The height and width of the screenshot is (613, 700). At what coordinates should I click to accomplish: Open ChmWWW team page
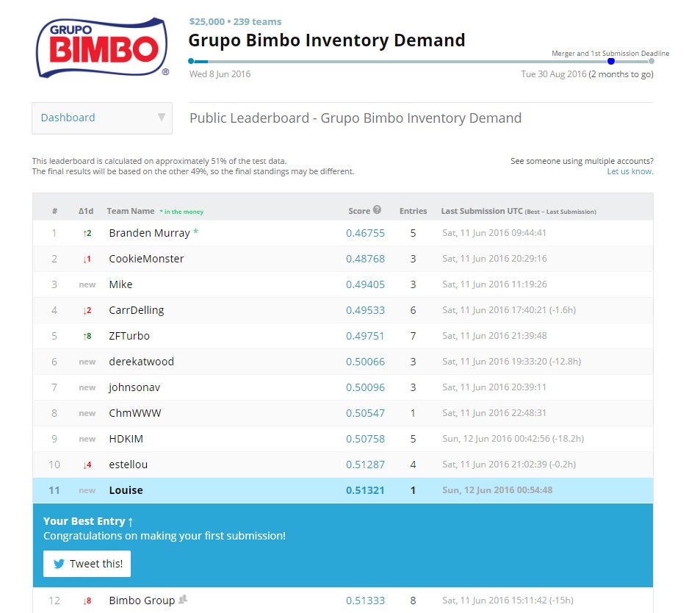pos(135,413)
